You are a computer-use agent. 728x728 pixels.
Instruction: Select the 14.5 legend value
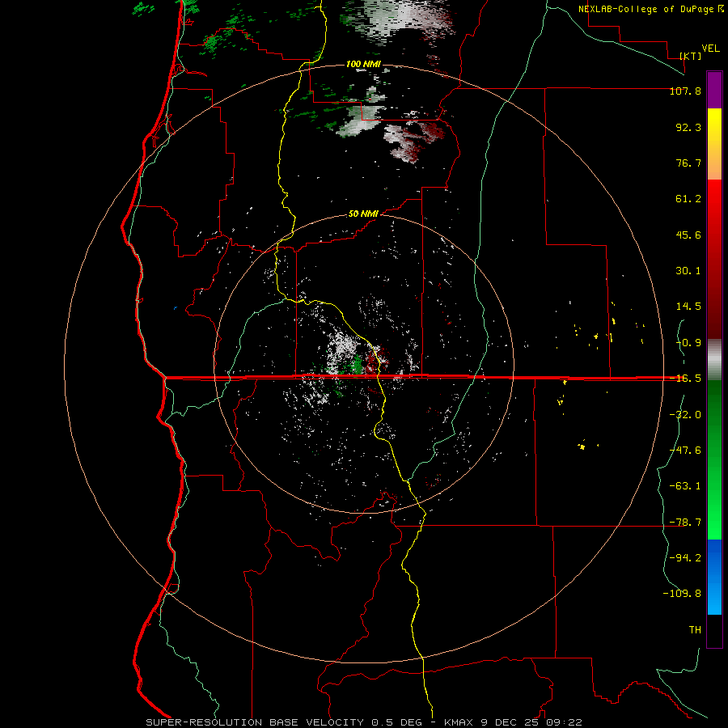click(x=688, y=307)
